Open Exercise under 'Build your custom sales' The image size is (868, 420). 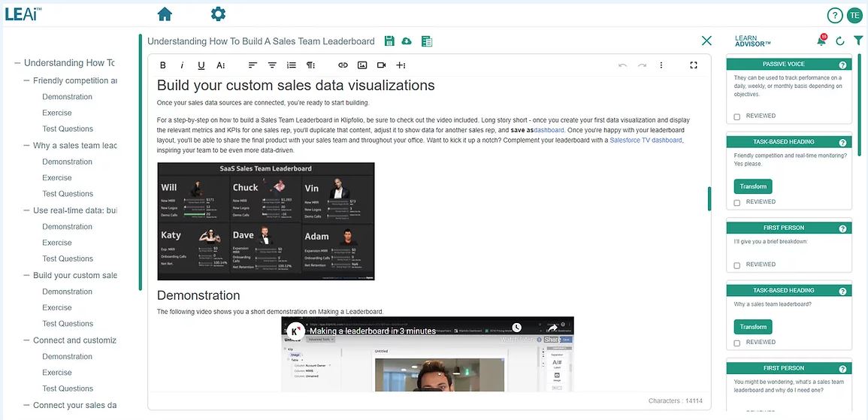coord(57,307)
